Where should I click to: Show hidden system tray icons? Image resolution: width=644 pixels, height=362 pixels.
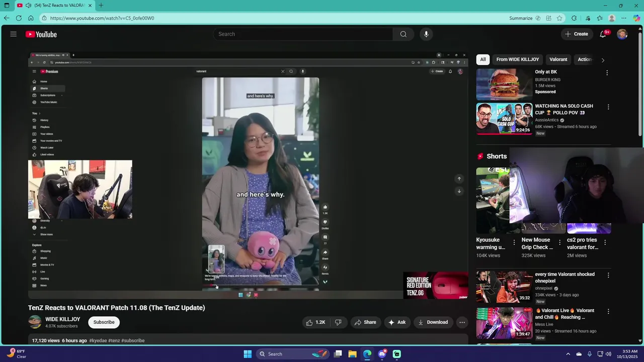point(568,354)
